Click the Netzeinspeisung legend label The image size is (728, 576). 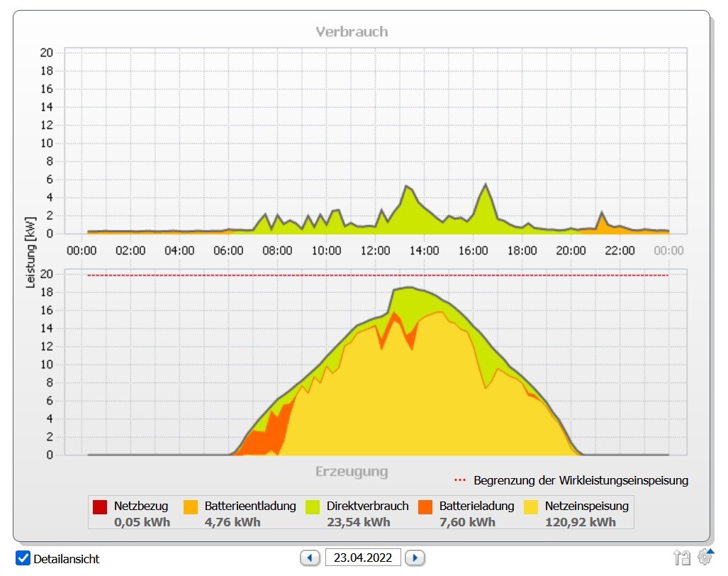586,506
